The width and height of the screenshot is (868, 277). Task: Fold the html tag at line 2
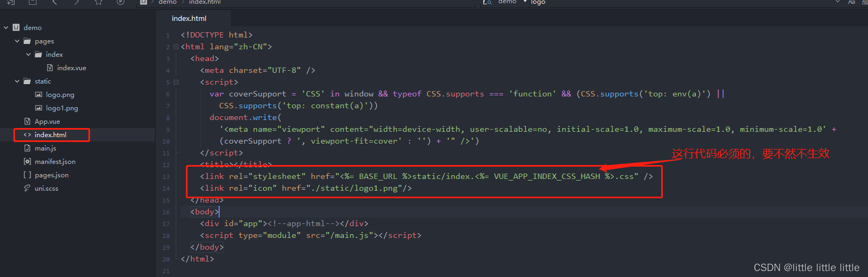click(176, 47)
